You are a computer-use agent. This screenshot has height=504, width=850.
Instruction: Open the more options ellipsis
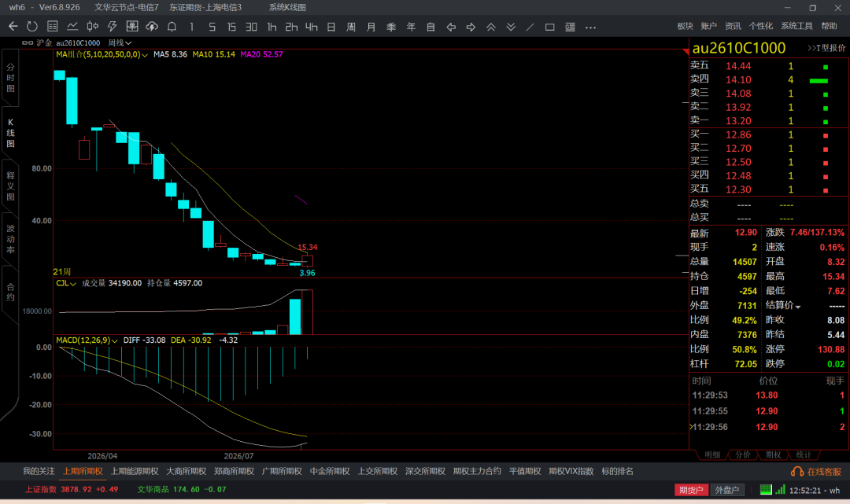point(590,27)
